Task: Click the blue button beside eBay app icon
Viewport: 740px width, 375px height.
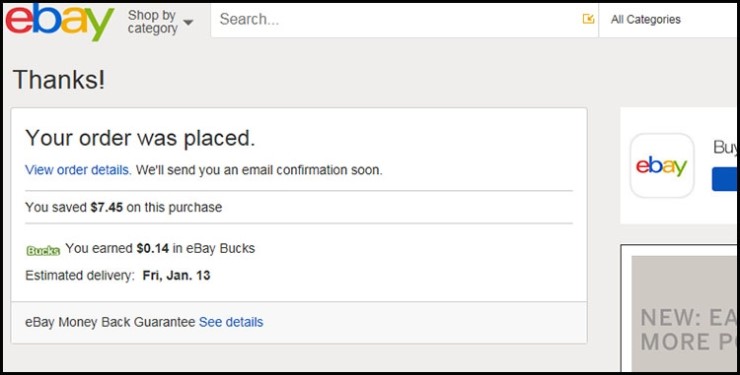Action: click(x=724, y=179)
